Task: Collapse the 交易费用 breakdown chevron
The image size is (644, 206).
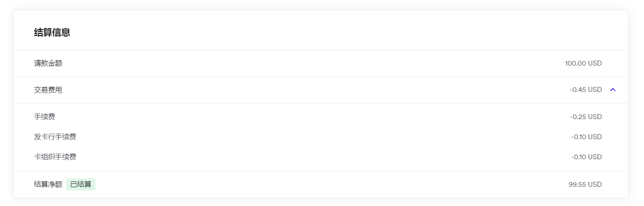Action: pos(613,89)
